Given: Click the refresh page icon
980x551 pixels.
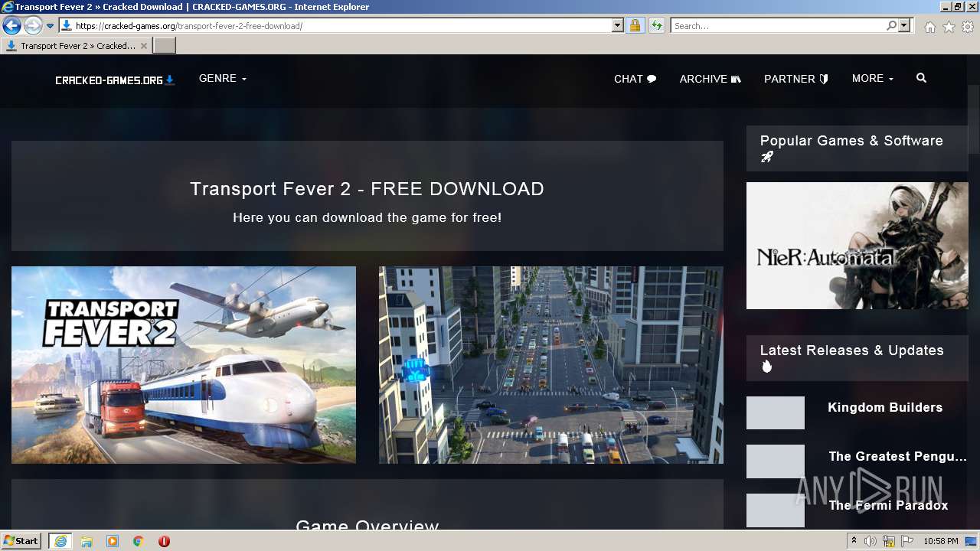Looking at the screenshot, I should 656,26.
